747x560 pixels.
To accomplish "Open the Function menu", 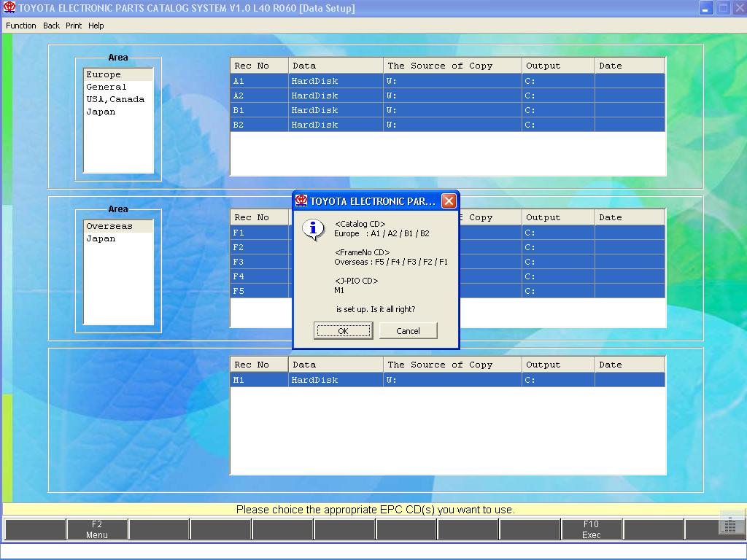I will [x=20, y=26].
